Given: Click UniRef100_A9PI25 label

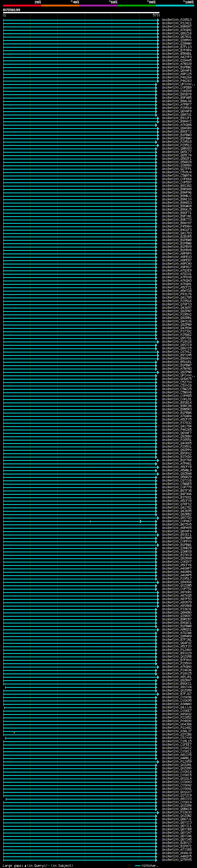Looking at the screenshot, I should [x=176, y=74].
